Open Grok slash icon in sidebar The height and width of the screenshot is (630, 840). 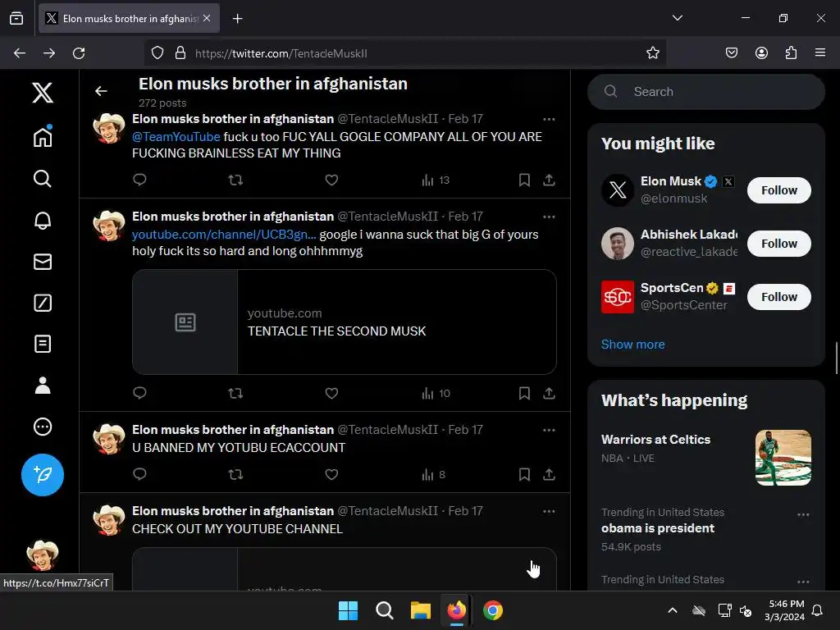(x=43, y=303)
